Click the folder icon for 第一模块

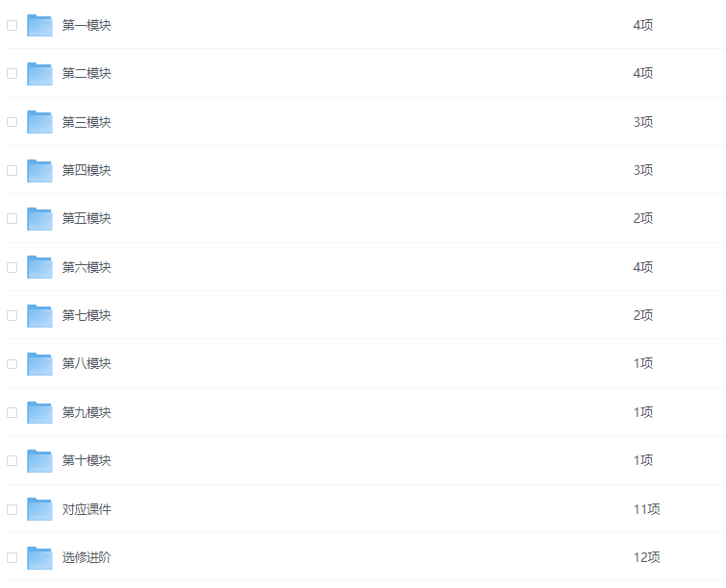[39, 26]
